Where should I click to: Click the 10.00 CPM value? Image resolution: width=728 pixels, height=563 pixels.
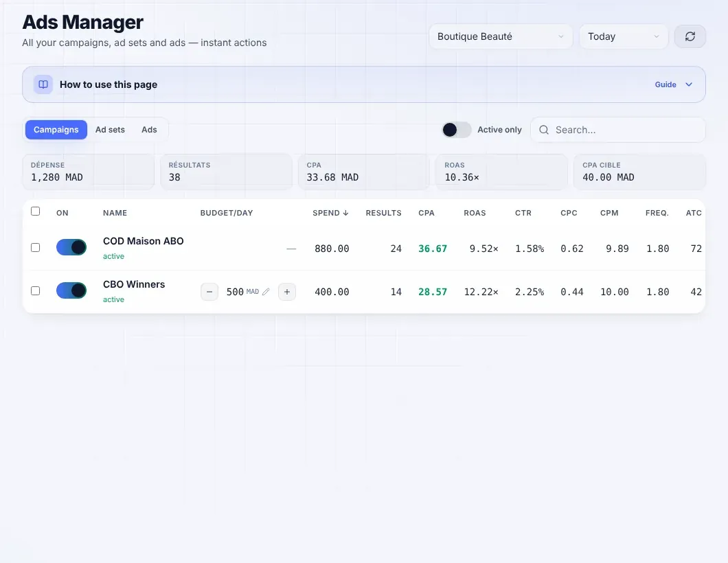click(615, 292)
